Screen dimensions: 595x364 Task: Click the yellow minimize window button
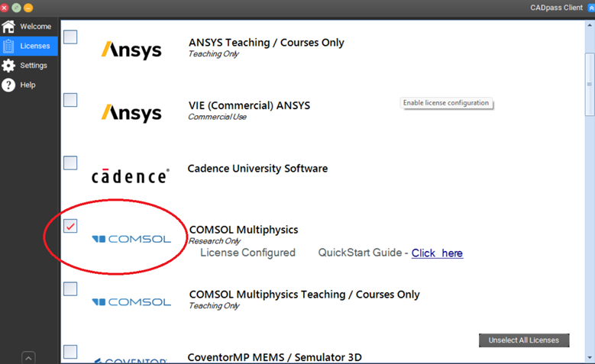click(x=28, y=8)
